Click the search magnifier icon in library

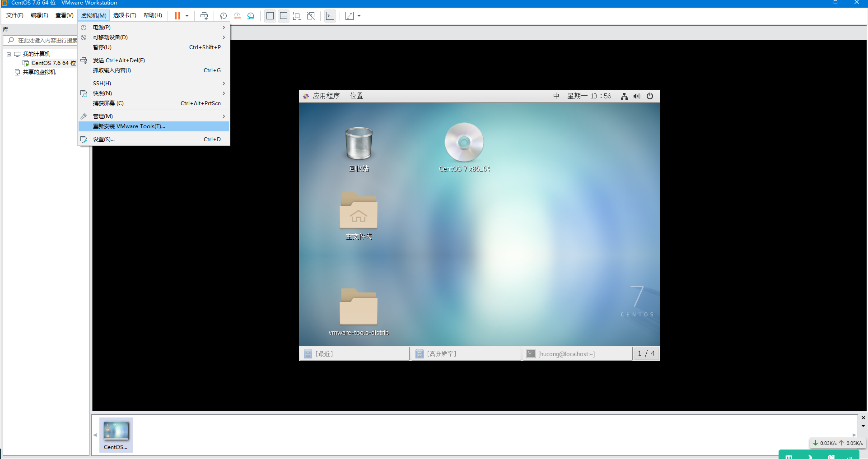[x=11, y=41]
